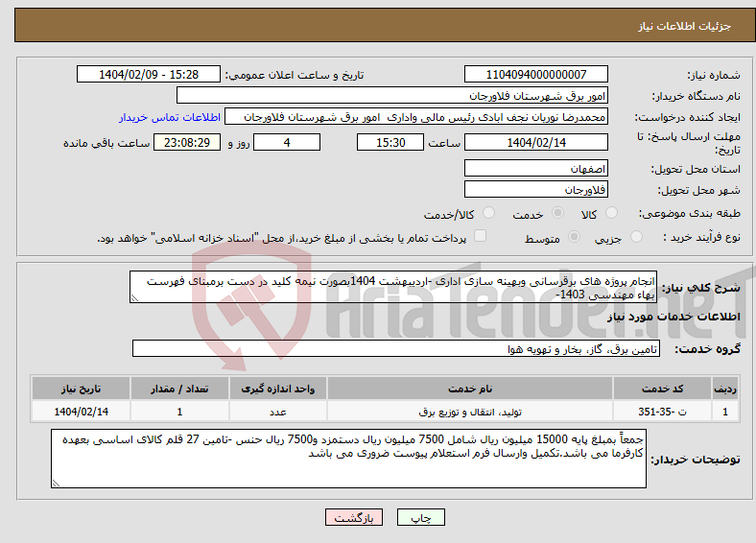Click the row number cell 1

[725, 412]
